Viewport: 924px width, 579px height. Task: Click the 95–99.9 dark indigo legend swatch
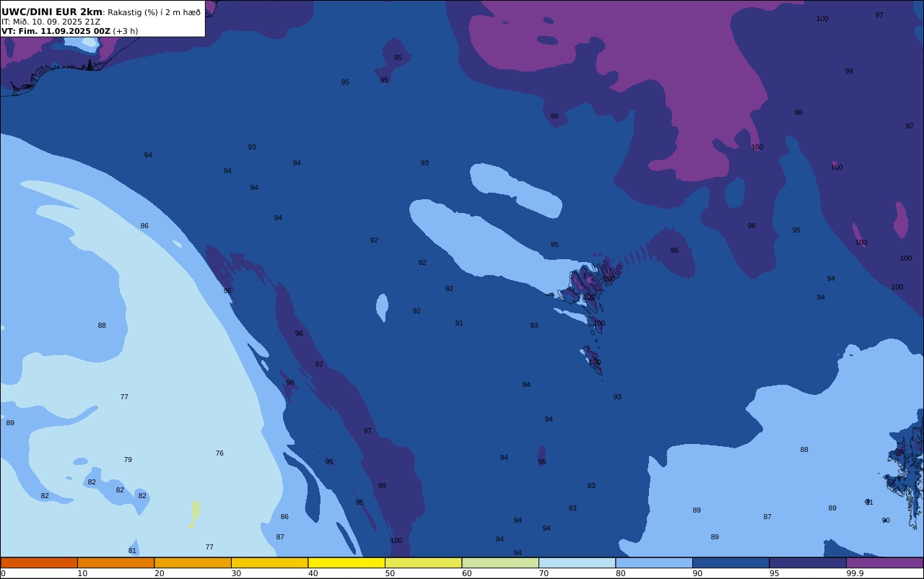pyautogui.click(x=808, y=562)
